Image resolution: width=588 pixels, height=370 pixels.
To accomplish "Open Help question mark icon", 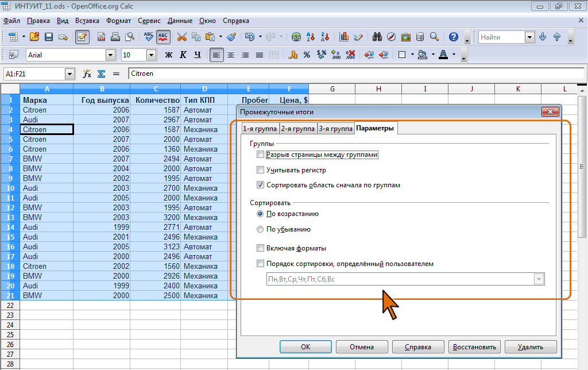I will point(454,37).
